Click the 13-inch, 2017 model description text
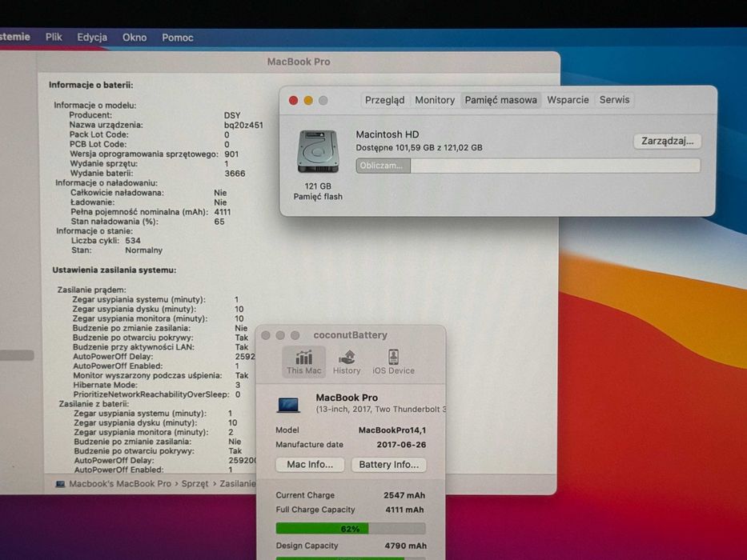 [x=380, y=410]
